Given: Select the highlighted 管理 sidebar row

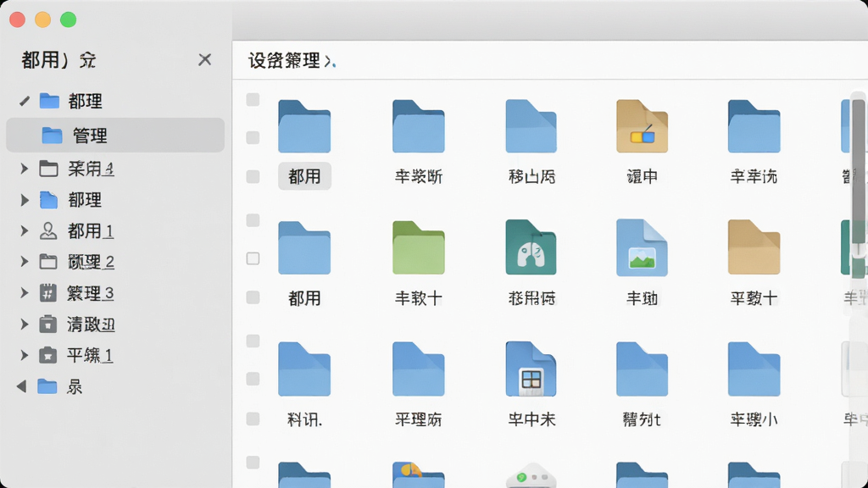Looking at the screenshot, I should 115,135.
